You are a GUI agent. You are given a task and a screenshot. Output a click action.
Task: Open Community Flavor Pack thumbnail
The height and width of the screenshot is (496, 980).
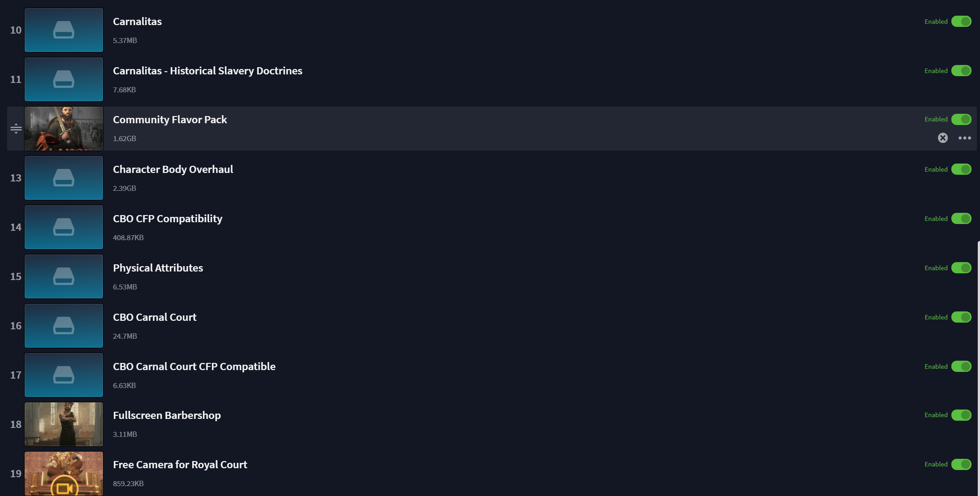pos(64,129)
